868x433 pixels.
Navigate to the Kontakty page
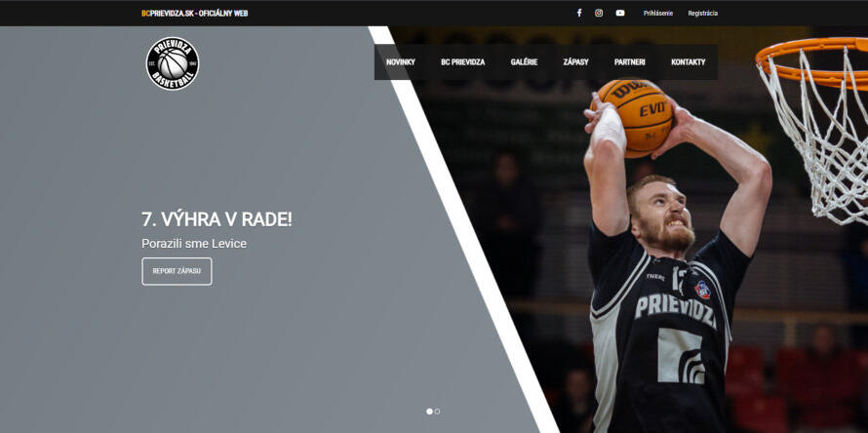pos(688,62)
